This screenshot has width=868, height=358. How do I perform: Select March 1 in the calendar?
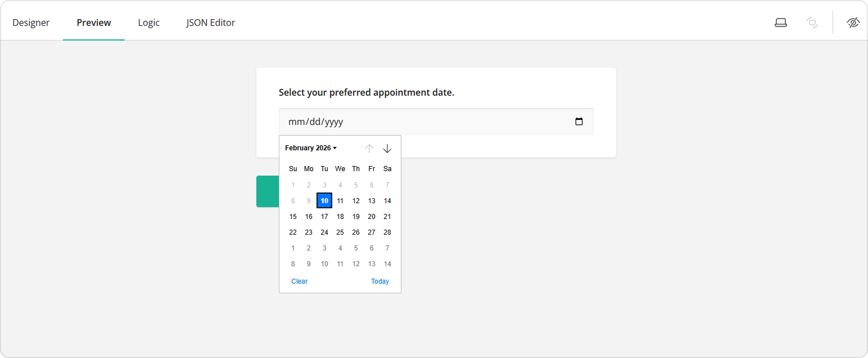293,248
